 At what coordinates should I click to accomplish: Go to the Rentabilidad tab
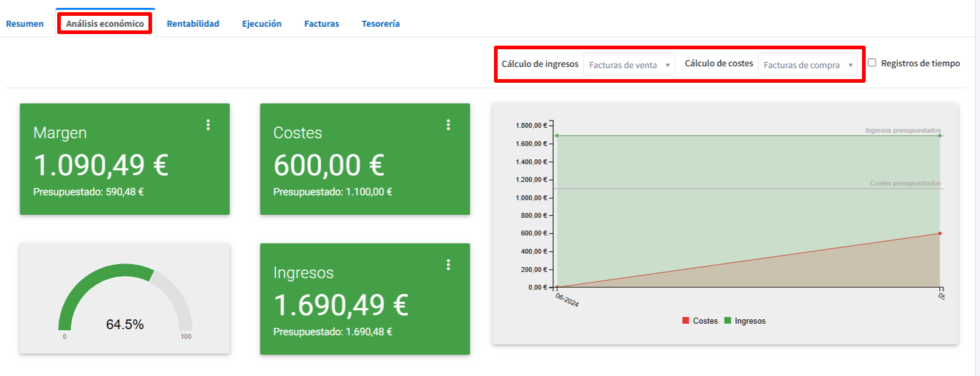tap(193, 24)
